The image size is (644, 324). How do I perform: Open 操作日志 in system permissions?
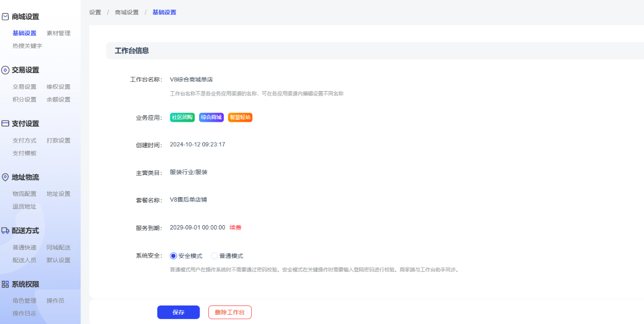point(24,313)
